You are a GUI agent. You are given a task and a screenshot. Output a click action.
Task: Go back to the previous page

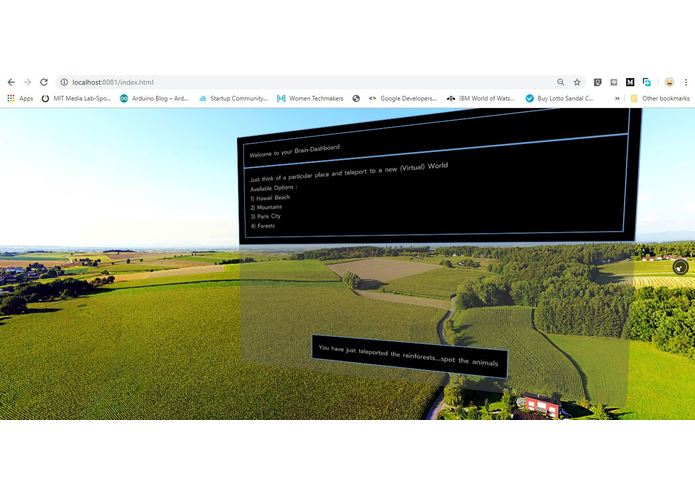(11, 82)
